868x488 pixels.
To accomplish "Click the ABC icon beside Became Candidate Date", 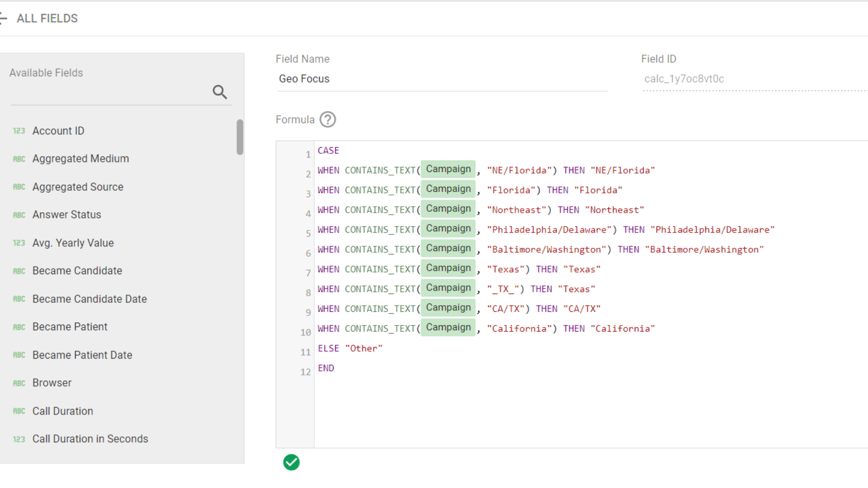I will coord(19,299).
